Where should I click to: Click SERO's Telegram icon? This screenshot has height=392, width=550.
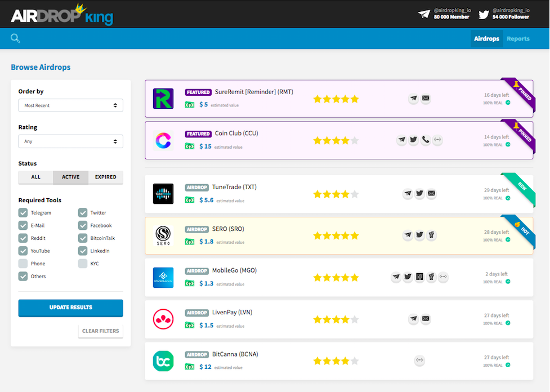pyautogui.click(x=408, y=235)
